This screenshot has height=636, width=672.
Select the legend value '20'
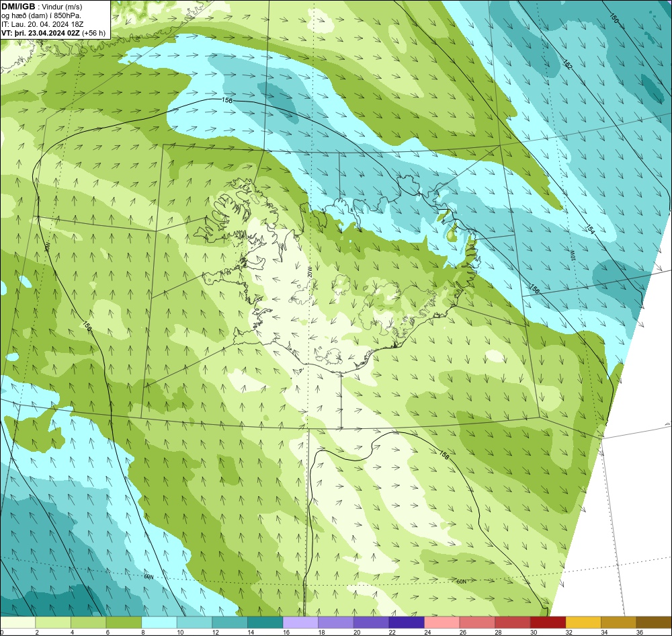click(x=357, y=632)
